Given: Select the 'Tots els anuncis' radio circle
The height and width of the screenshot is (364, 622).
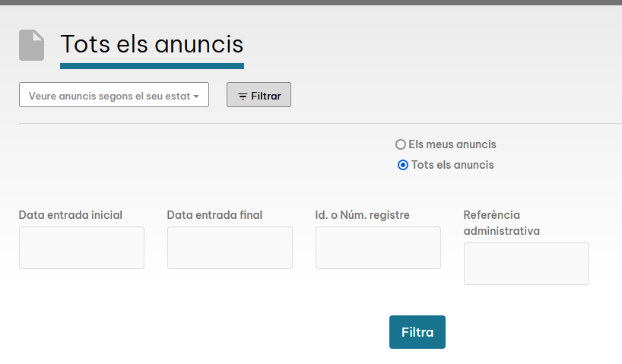Looking at the screenshot, I should pos(403,165).
